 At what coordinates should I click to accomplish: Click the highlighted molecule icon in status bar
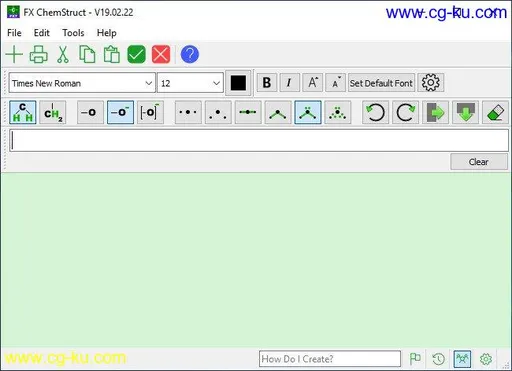(462, 359)
